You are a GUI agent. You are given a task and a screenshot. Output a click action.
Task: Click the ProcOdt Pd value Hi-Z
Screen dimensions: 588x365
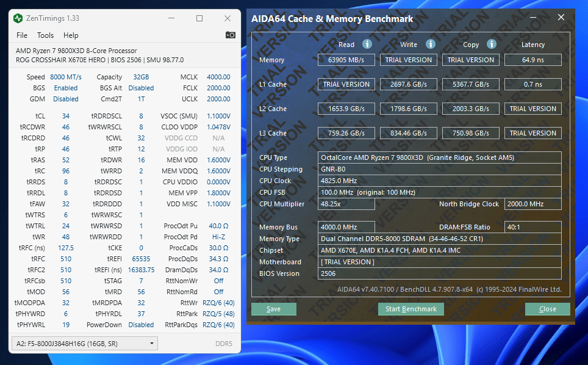coord(218,237)
